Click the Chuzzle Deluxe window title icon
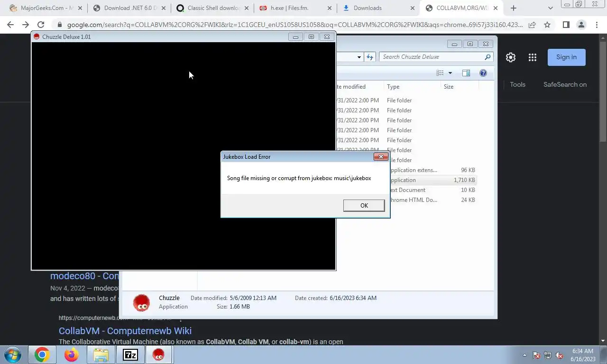Image resolution: width=607 pixels, height=364 pixels. point(37,37)
